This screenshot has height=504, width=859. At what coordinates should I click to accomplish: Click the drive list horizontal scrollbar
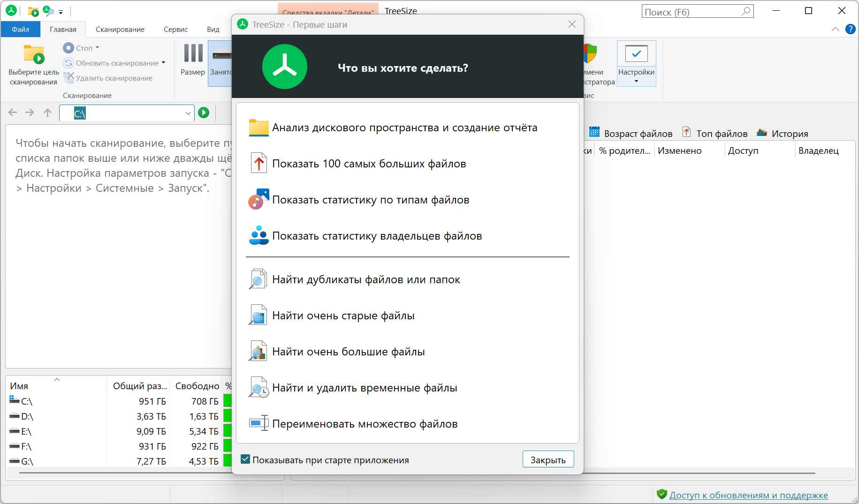pyautogui.click(x=126, y=473)
